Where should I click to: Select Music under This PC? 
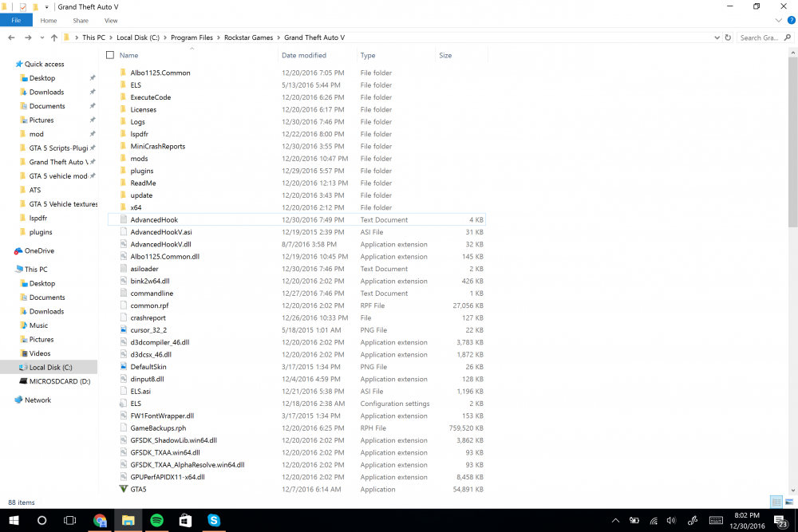tap(38, 325)
